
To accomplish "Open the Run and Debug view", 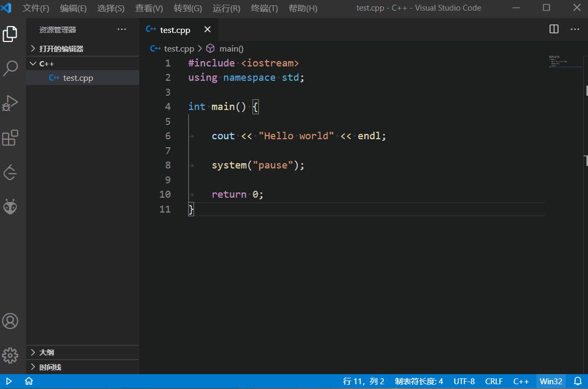I will tap(10, 103).
